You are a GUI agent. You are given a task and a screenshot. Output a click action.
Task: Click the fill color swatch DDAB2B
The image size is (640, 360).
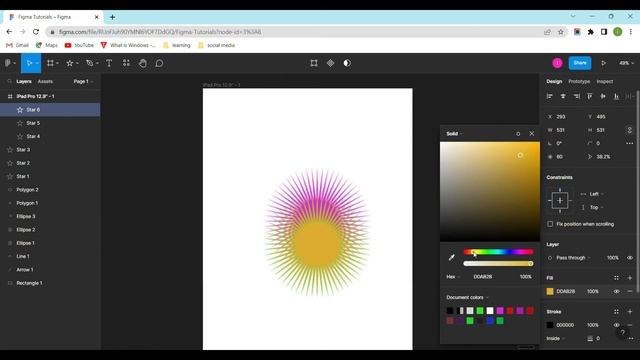550,291
